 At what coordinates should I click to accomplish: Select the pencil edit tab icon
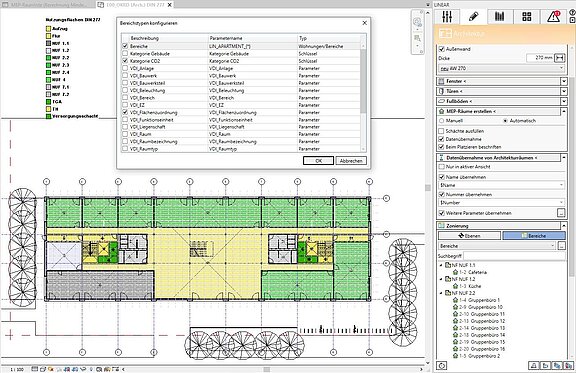473,17
